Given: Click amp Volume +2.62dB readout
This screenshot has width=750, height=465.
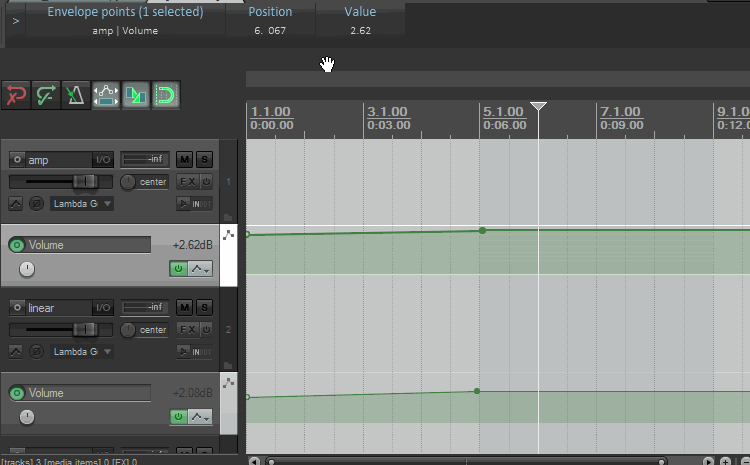Looking at the screenshot, I should click(x=192, y=245).
